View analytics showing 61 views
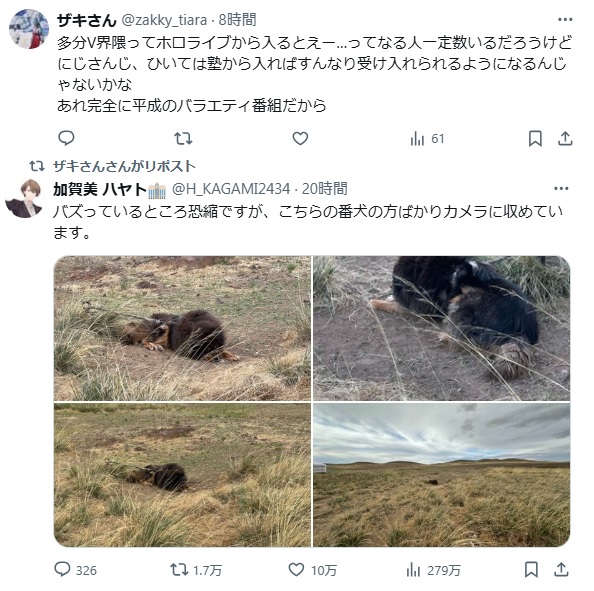The width and height of the screenshot is (594, 591). point(427,139)
